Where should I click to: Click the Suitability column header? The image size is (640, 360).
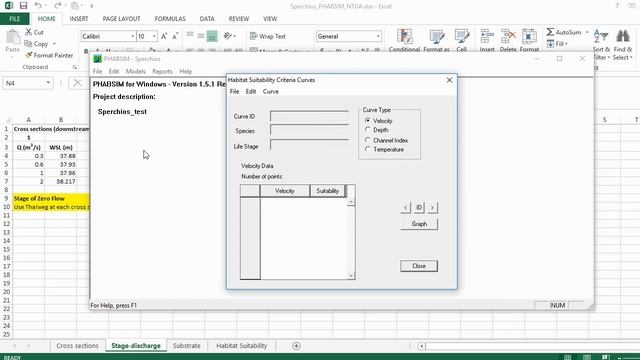pyautogui.click(x=327, y=191)
